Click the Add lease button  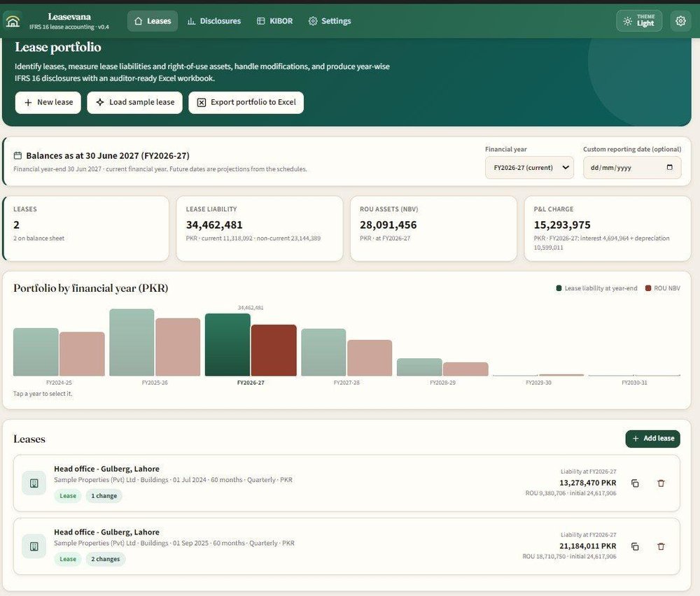point(652,439)
